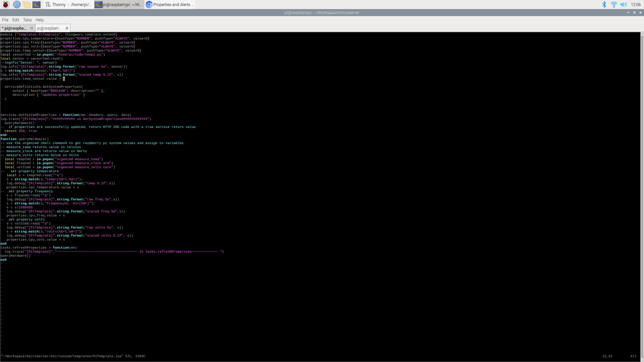The width and height of the screenshot is (644, 362).
Task: Maximize the terminal window
Action: pos(634,13)
